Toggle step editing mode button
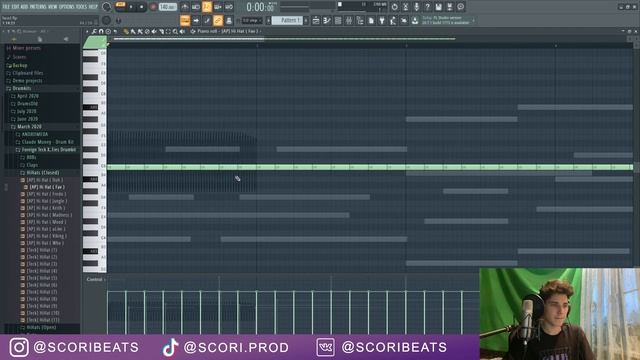Viewport: 640px width, 360px height. (x=207, y=20)
